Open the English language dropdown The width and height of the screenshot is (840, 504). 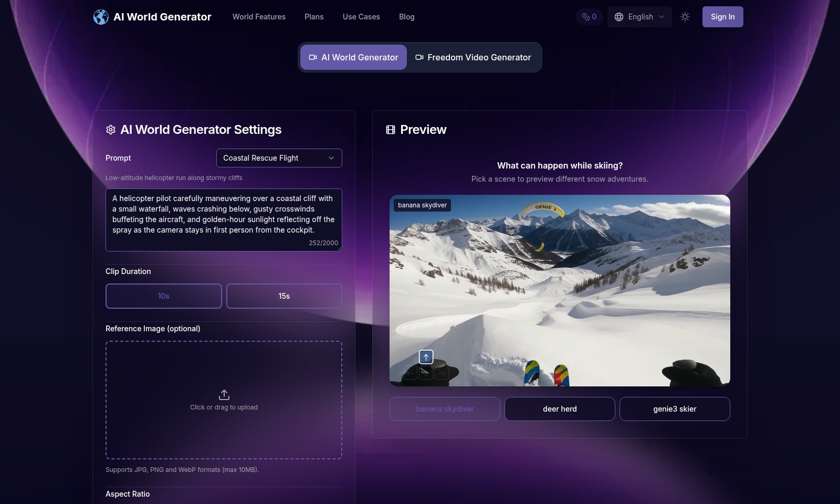coord(639,17)
